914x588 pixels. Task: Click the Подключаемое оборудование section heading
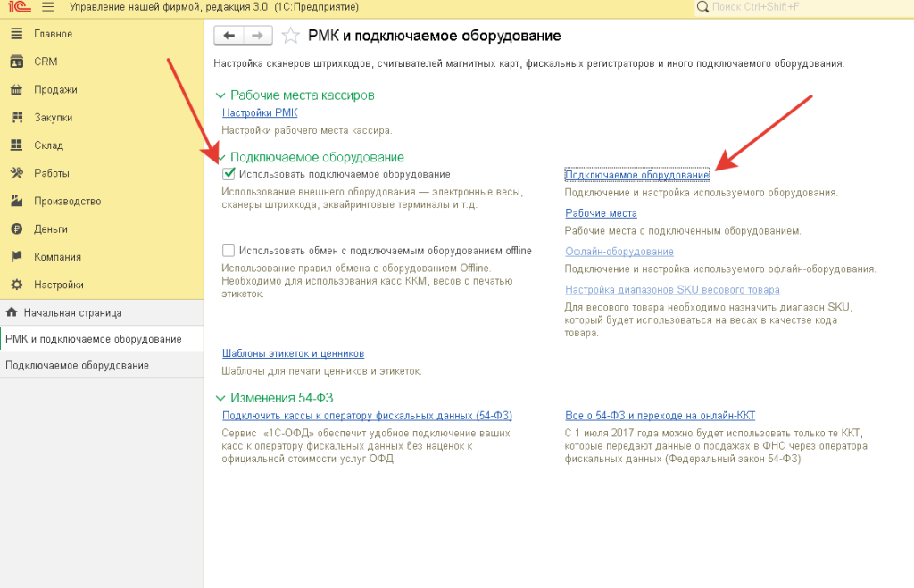(317, 157)
